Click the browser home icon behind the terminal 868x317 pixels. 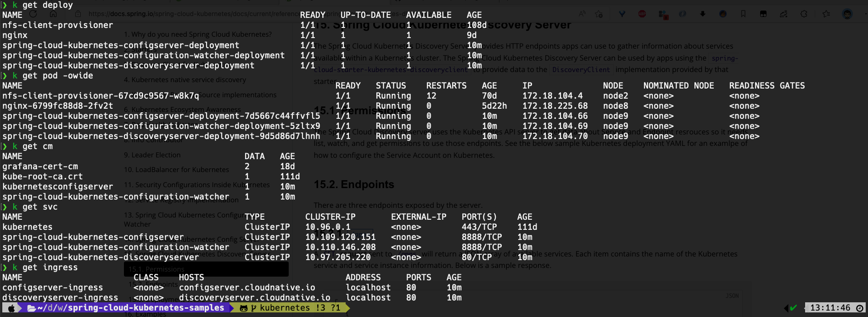pos(53,14)
